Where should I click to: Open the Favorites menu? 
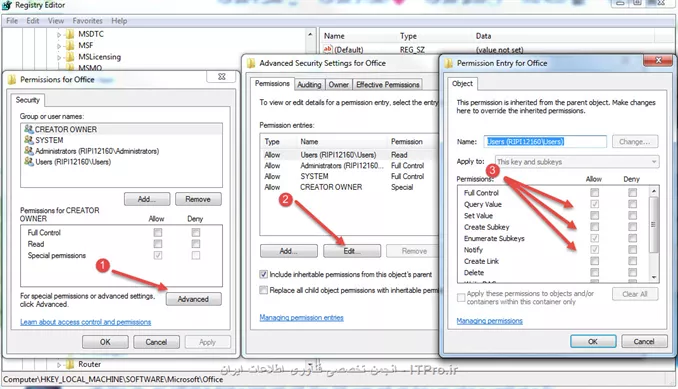pos(87,21)
